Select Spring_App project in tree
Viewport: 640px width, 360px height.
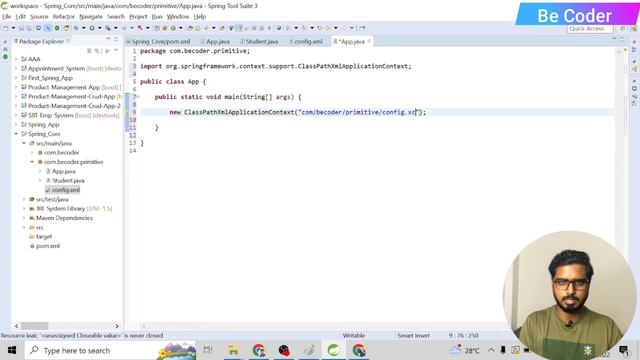click(x=43, y=124)
